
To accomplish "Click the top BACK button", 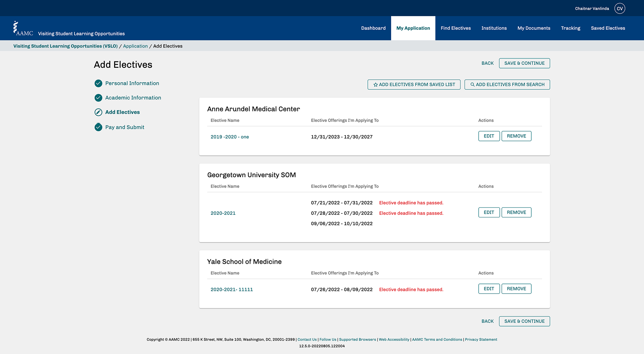I will [x=487, y=63].
